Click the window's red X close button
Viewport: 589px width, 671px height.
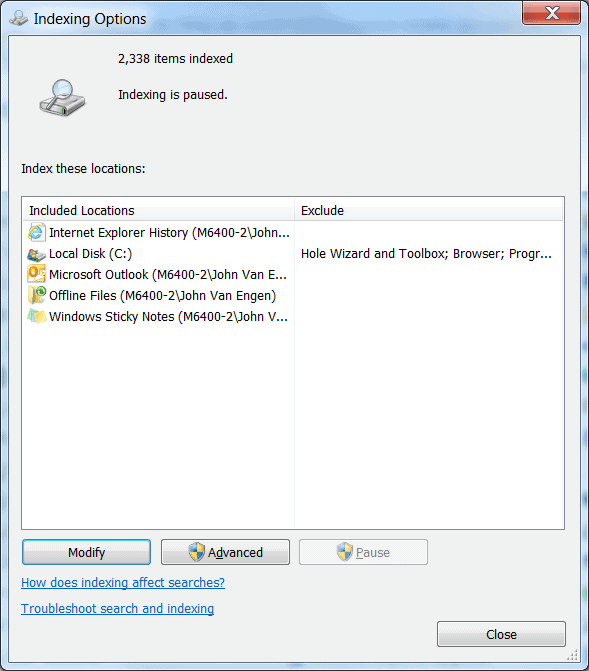point(551,13)
